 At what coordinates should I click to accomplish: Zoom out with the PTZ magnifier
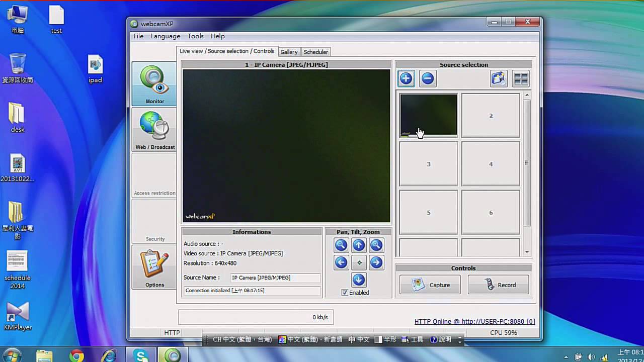[341, 245]
